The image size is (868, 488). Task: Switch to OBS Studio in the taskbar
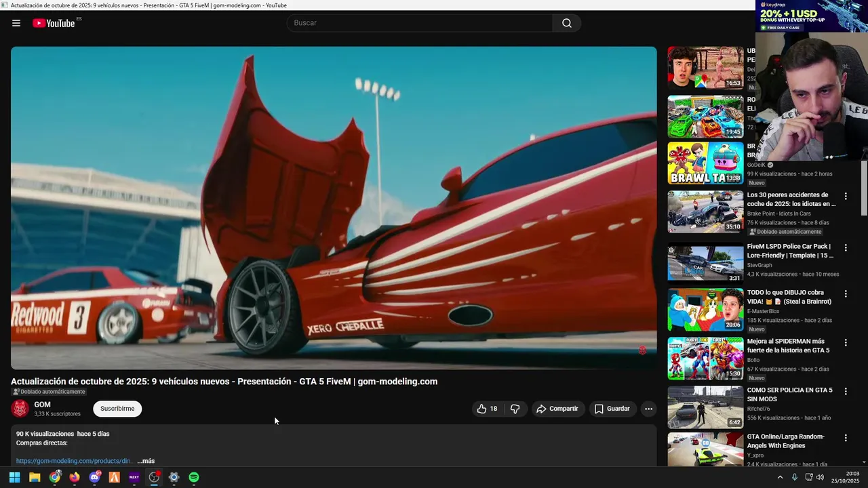tap(154, 477)
